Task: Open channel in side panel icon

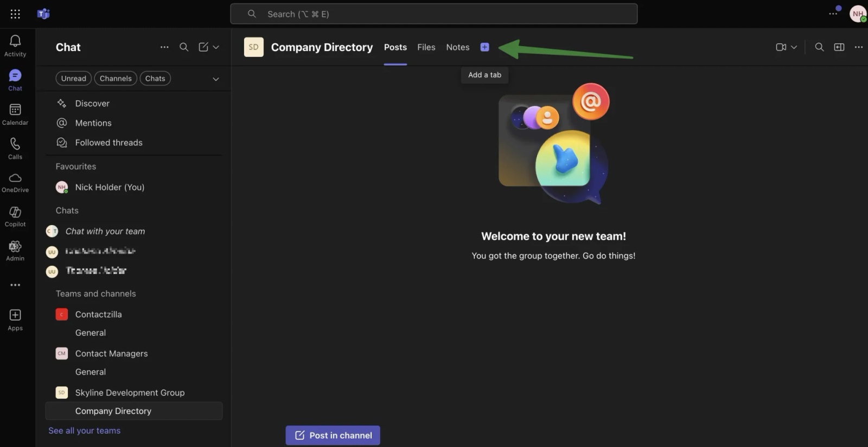Action: 839,47
